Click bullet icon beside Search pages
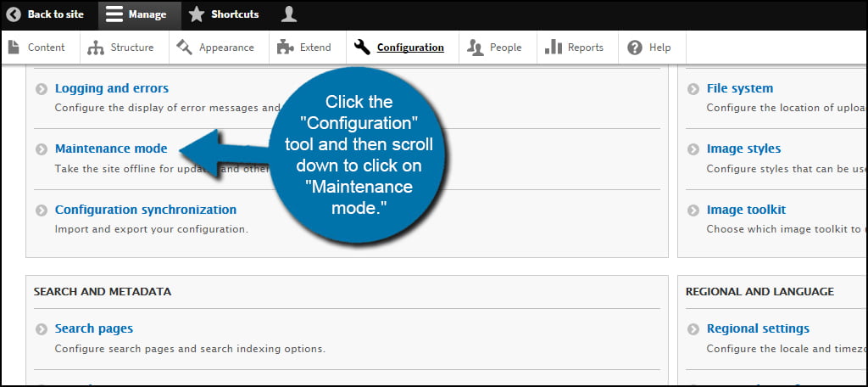This screenshot has width=868, height=387. click(x=42, y=328)
